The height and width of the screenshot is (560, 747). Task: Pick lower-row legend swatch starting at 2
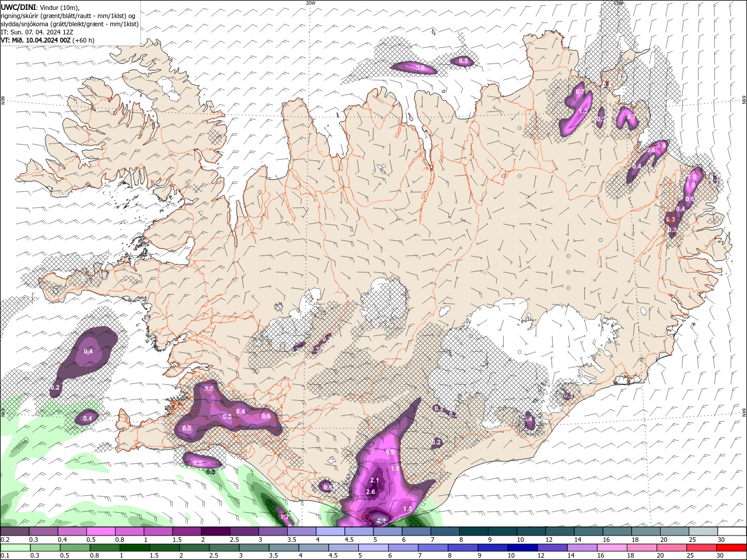195,548
